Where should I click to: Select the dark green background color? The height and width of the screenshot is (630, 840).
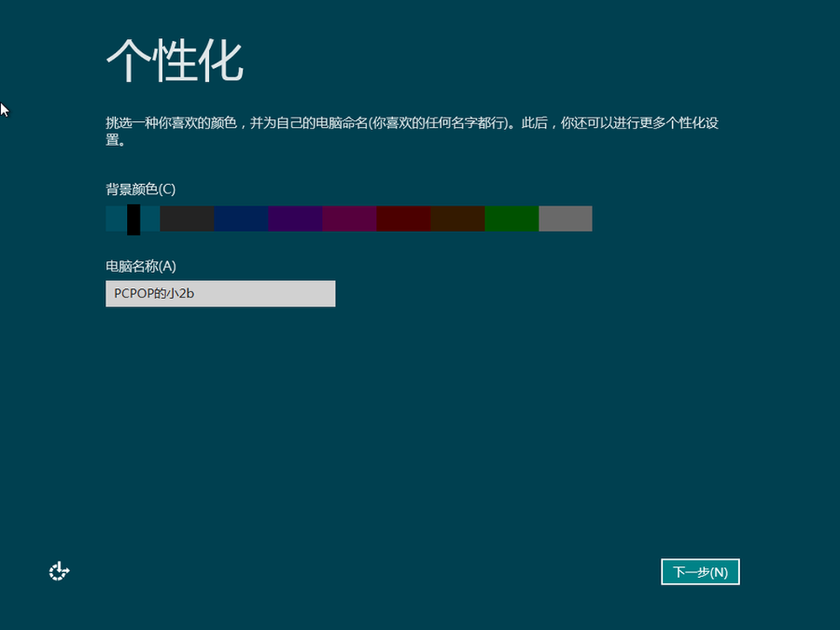pos(512,218)
